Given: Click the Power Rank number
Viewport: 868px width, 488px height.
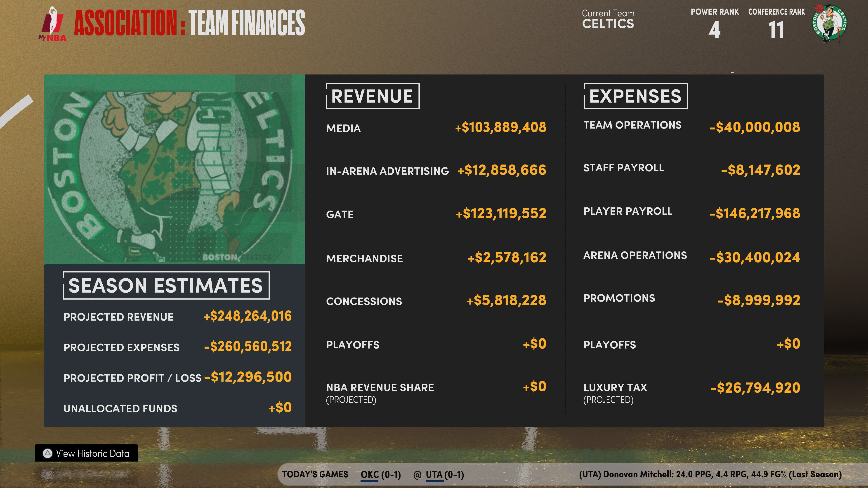Looking at the screenshot, I should pos(714,30).
